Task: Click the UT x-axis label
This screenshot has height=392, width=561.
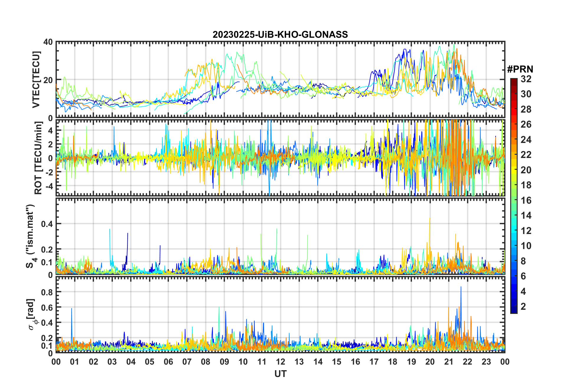Action: pyautogui.click(x=280, y=374)
